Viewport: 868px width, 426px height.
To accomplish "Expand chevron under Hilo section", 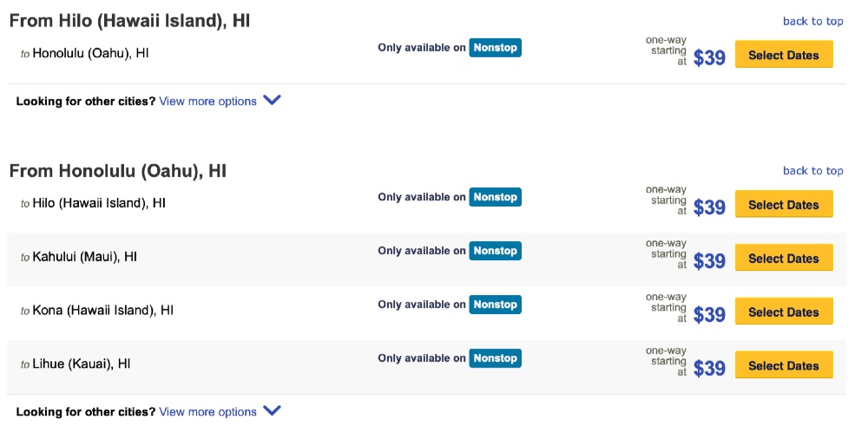I will 272,101.
